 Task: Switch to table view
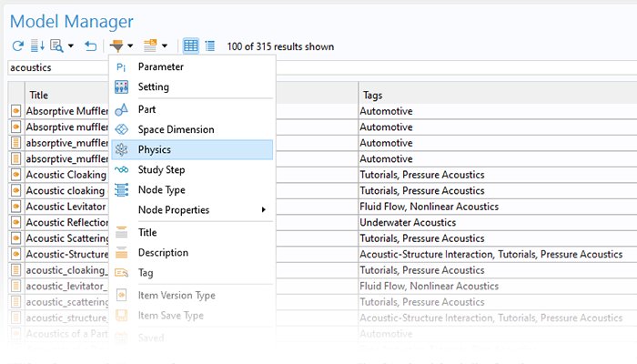(x=190, y=45)
